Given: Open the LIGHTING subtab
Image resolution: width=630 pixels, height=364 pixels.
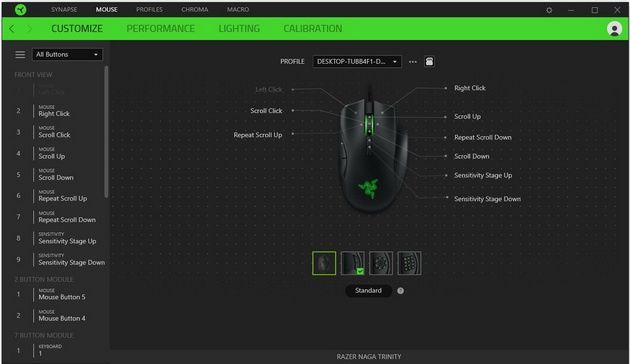Looking at the screenshot, I should point(239,29).
